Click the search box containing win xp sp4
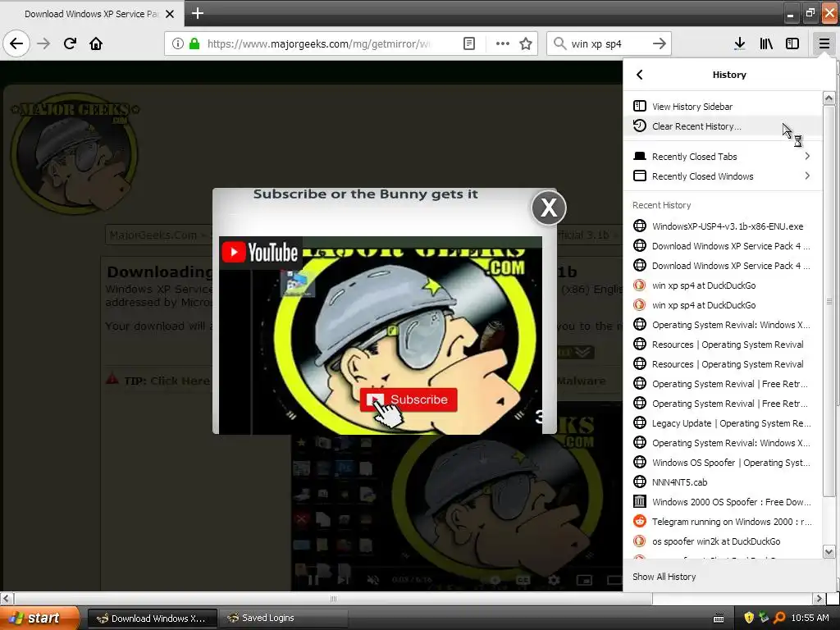The height and width of the screenshot is (630, 840). click(x=609, y=43)
